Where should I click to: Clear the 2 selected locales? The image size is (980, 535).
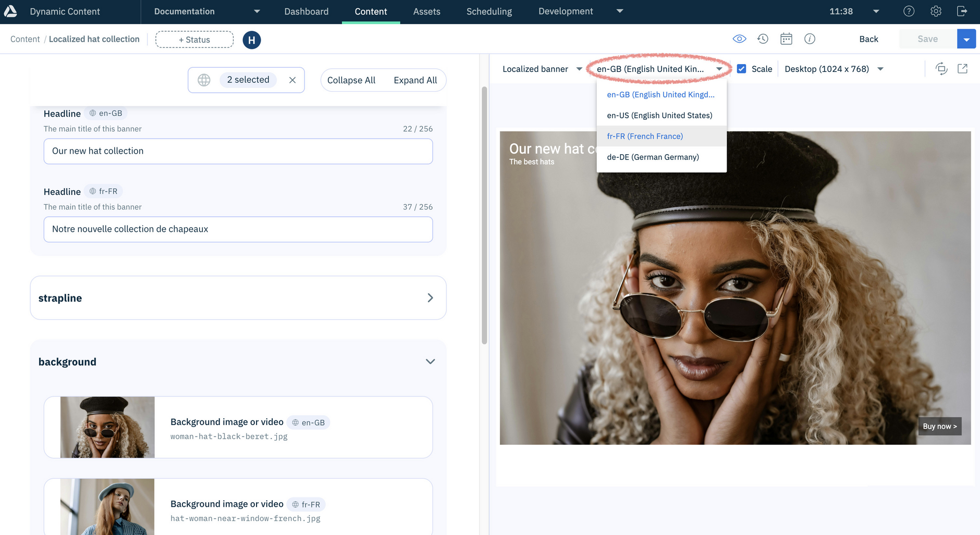pos(292,80)
